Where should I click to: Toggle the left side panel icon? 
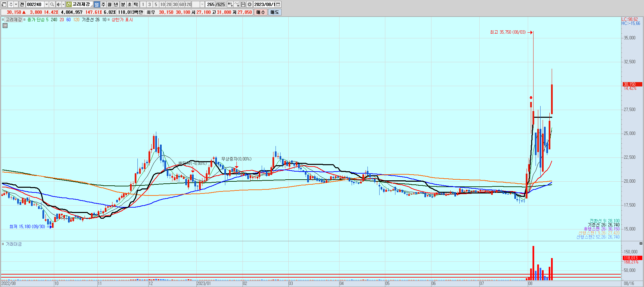coord(4,4)
